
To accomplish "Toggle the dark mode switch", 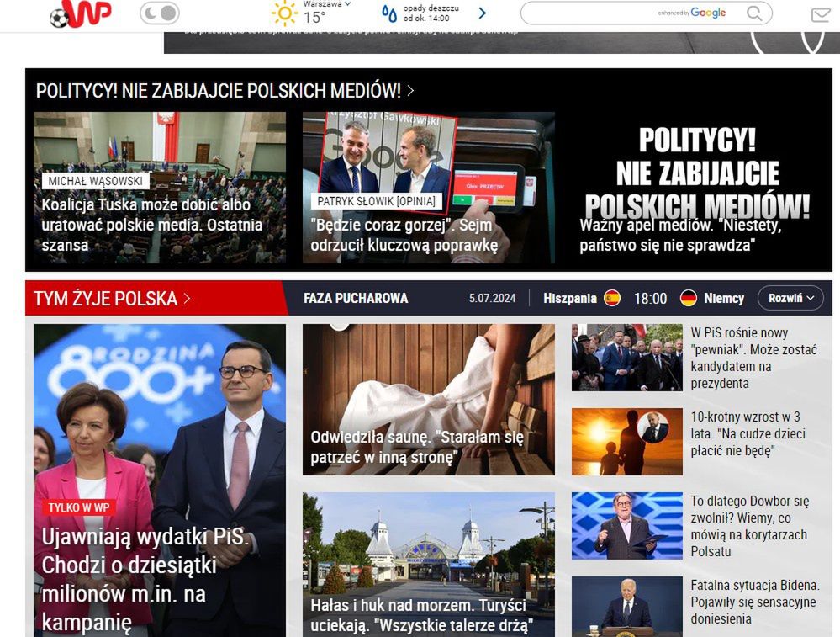I will 160,13.
